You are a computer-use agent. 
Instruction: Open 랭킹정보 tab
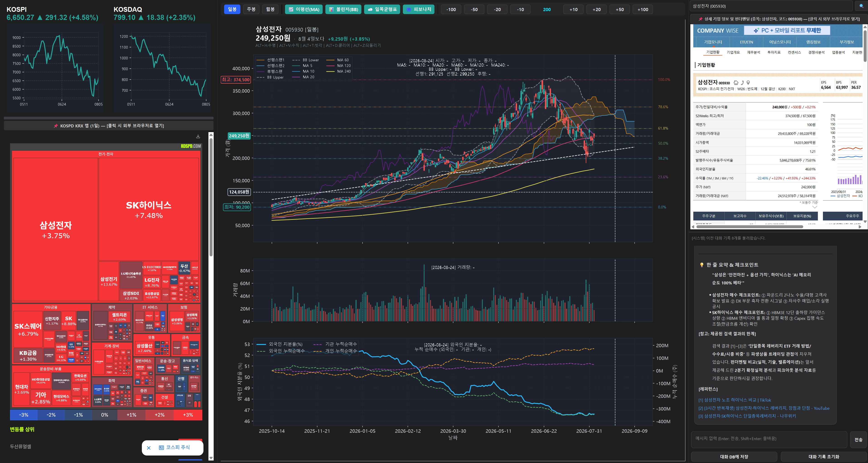pos(813,42)
